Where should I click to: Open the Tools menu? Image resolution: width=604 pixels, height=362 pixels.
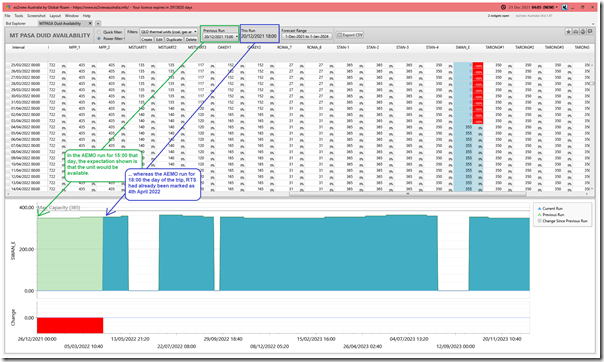[19, 16]
